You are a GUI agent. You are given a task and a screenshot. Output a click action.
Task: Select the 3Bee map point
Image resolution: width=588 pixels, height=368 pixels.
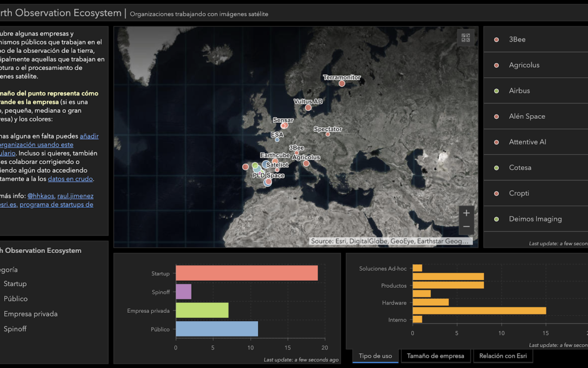[297, 153]
